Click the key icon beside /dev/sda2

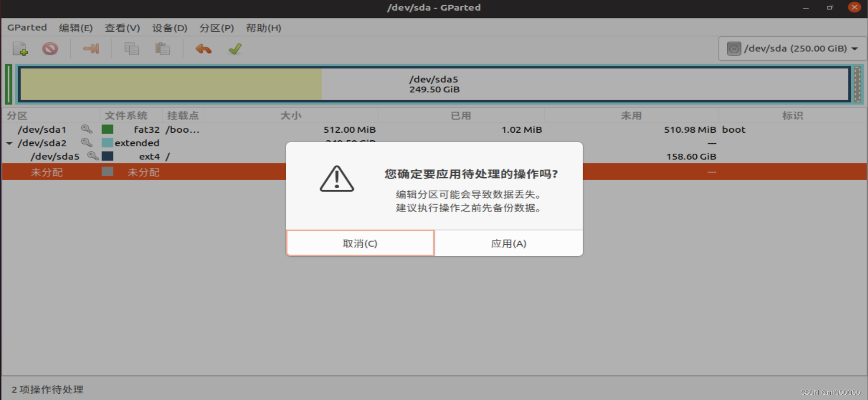87,143
